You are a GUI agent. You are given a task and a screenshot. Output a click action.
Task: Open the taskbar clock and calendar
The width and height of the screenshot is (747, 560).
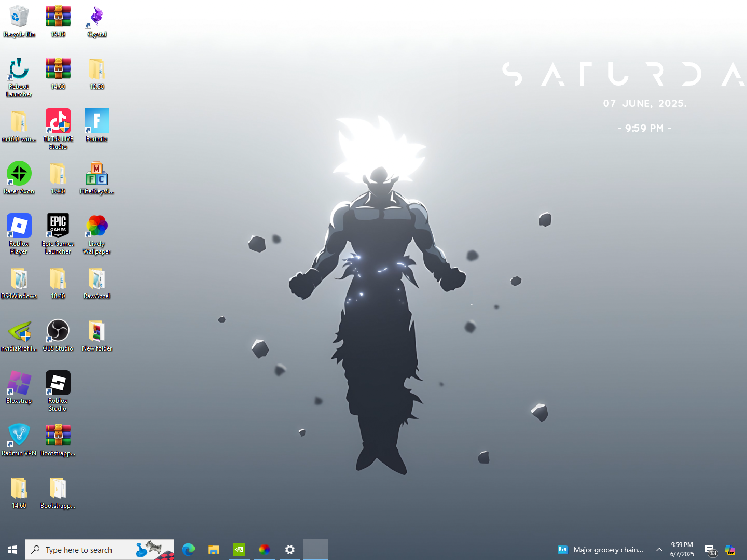pyautogui.click(x=682, y=550)
